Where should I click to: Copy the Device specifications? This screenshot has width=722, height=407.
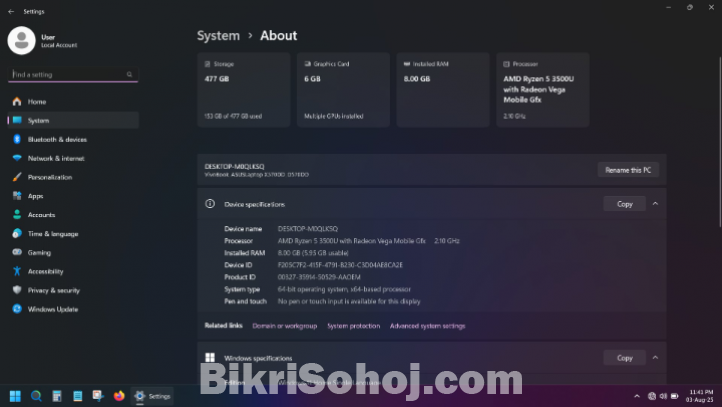pyautogui.click(x=624, y=204)
